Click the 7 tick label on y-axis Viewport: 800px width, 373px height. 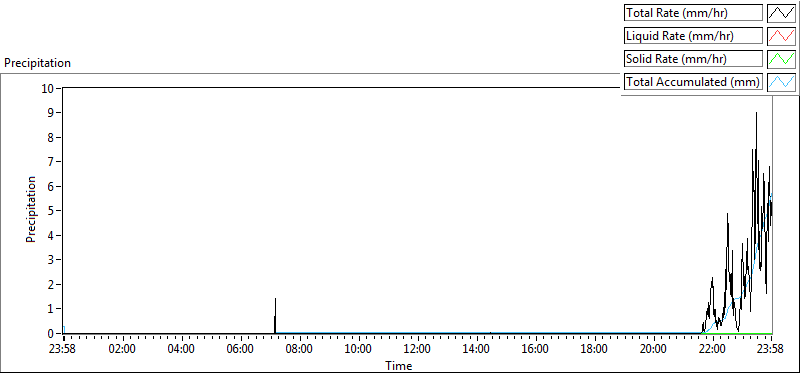(x=51, y=162)
